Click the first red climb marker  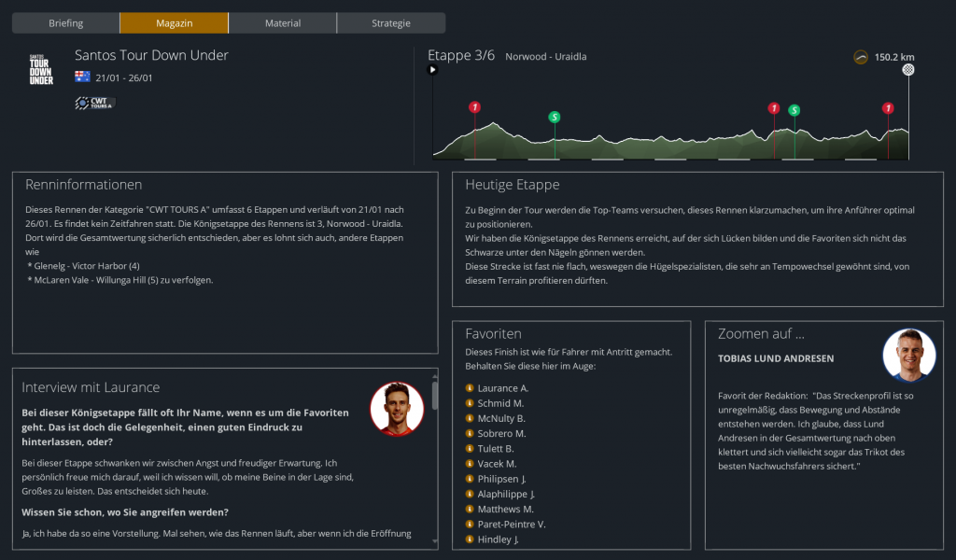pyautogui.click(x=475, y=107)
